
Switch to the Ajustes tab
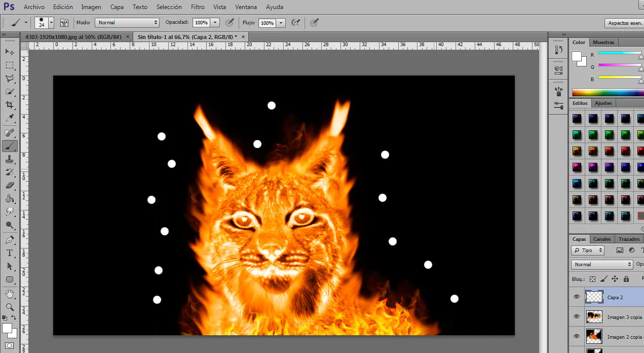point(603,103)
